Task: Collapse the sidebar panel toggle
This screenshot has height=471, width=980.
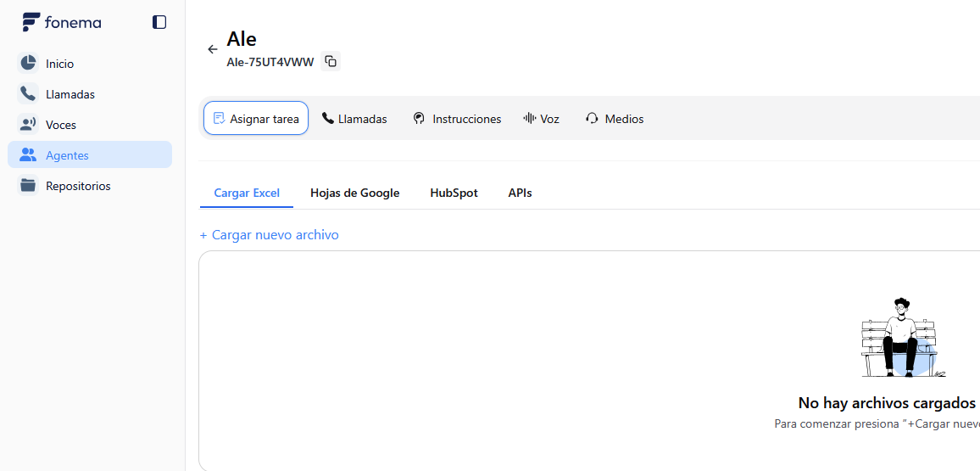Action: click(x=159, y=22)
